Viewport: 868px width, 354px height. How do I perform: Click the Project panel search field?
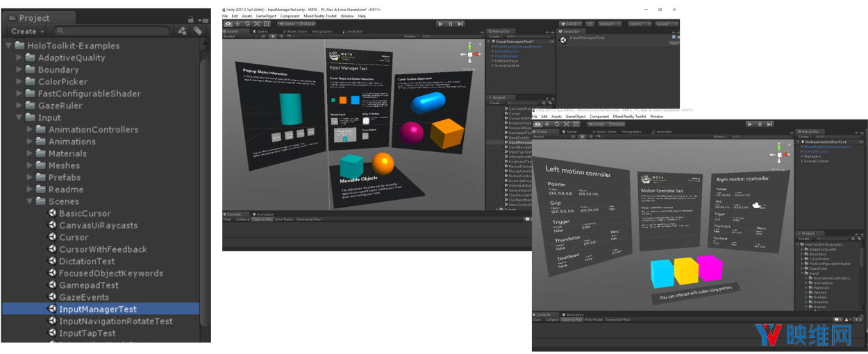coord(111,31)
